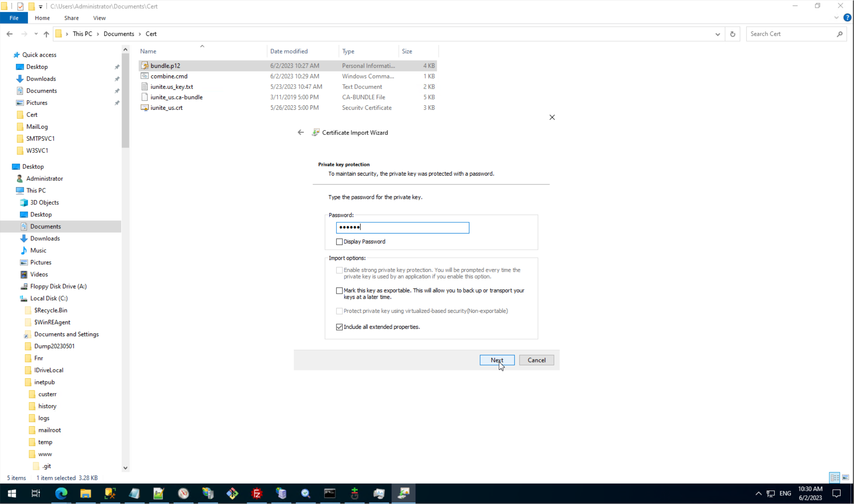The height and width of the screenshot is (504, 854).
Task: Click the Up directory arrow icon
Action: [46, 34]
